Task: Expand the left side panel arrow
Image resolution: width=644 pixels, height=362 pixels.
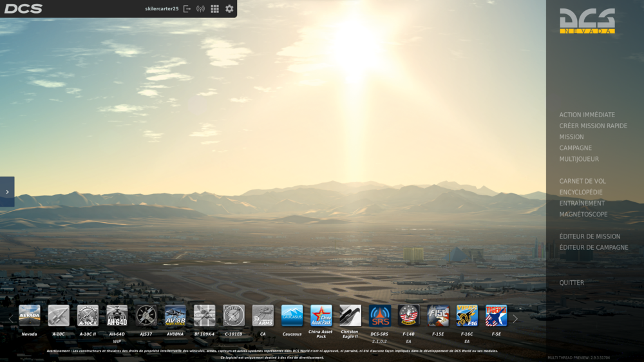Action: pyautogui.click(x=7, y=192)
